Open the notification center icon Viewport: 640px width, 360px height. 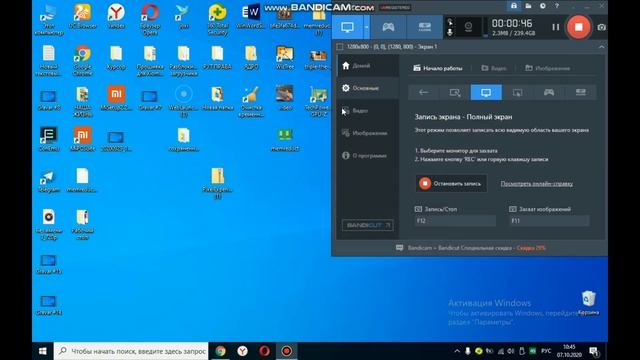(594, 351)
